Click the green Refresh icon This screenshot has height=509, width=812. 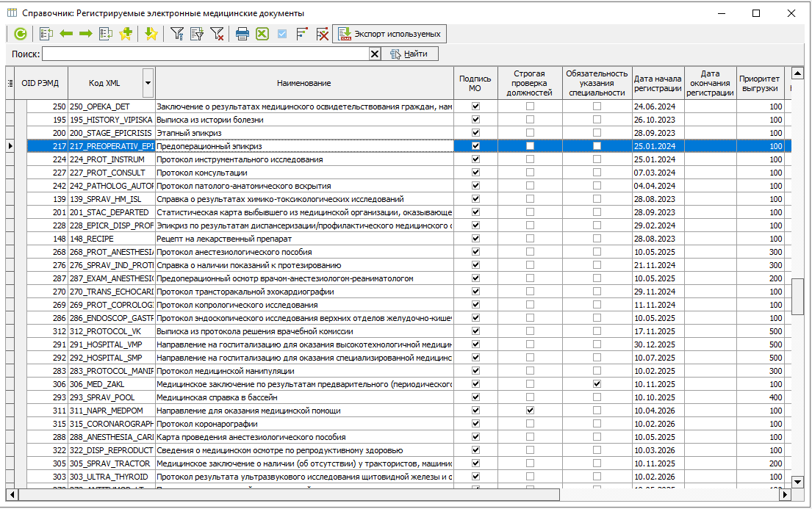(20, 35)
